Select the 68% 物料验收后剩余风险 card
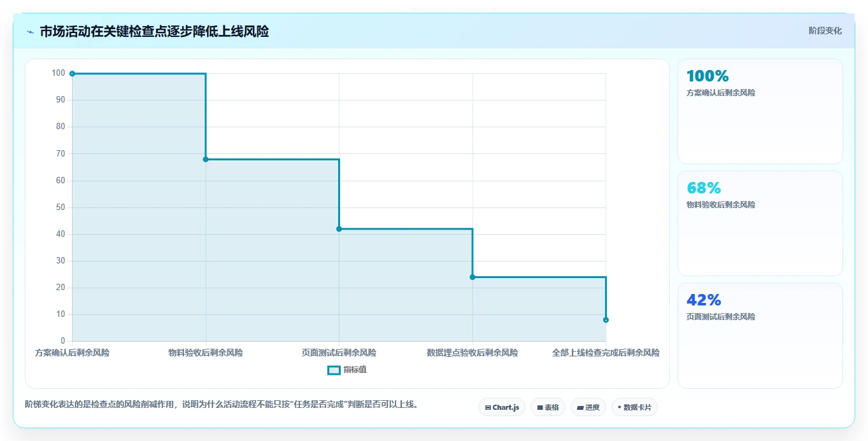The height and width of the screenshot is (441, 868). click(760, 223)
